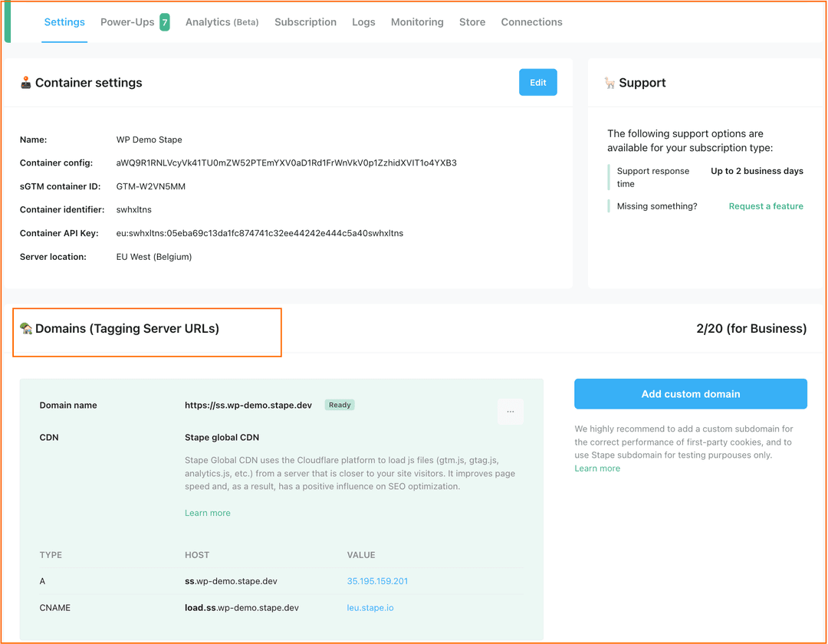Viewport: 828px width, 644px height.
Task: Open the Monitoring section
Action: (417, 21)
